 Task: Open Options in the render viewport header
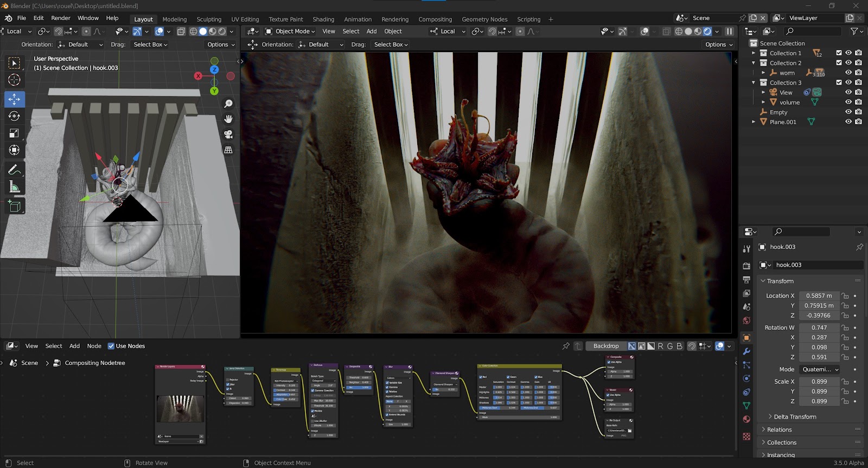click(x=719, y=44)
